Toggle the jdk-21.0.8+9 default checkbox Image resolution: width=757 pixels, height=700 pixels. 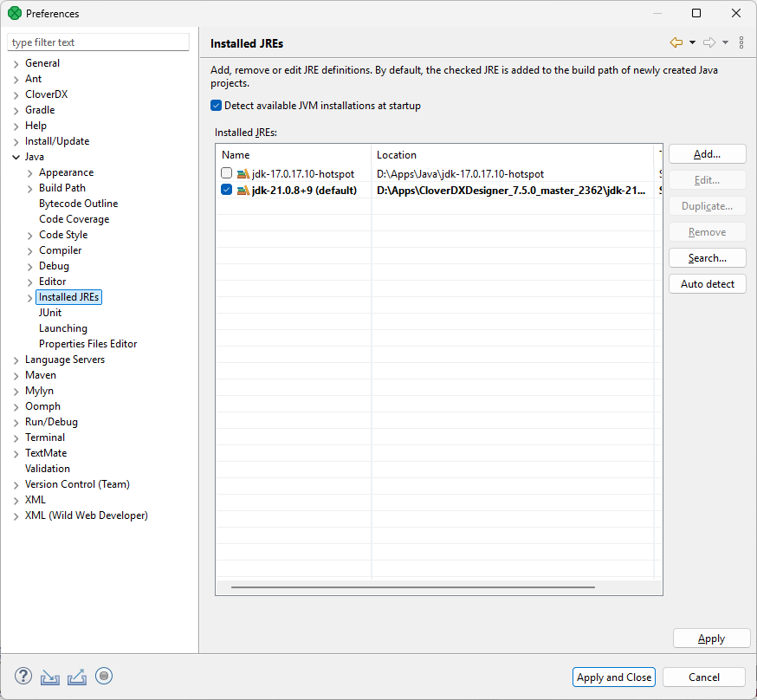(226, 190)
